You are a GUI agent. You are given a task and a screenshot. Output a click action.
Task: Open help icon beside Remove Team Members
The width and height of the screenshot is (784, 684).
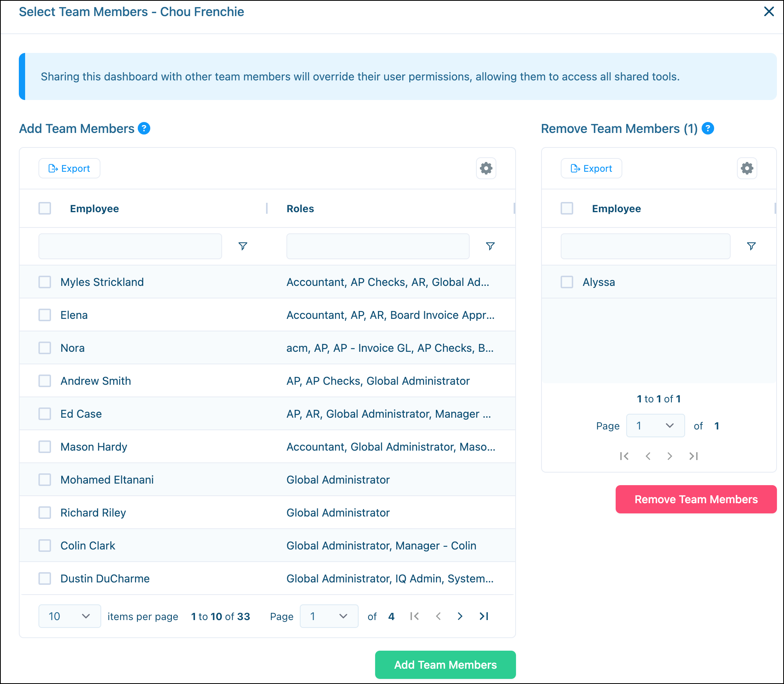pos(707,128)
